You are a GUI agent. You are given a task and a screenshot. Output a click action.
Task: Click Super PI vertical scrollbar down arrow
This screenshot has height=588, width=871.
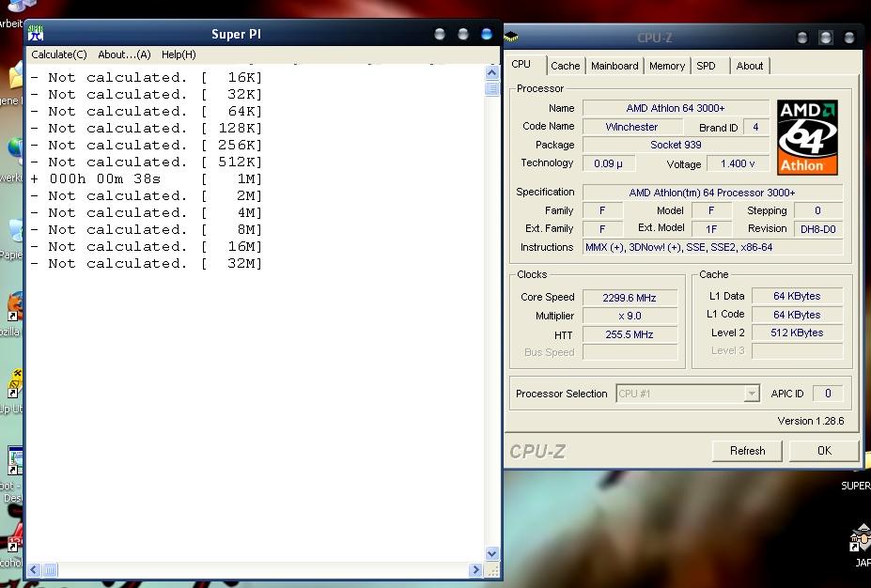pyautogui.click(x=491, y=553)
